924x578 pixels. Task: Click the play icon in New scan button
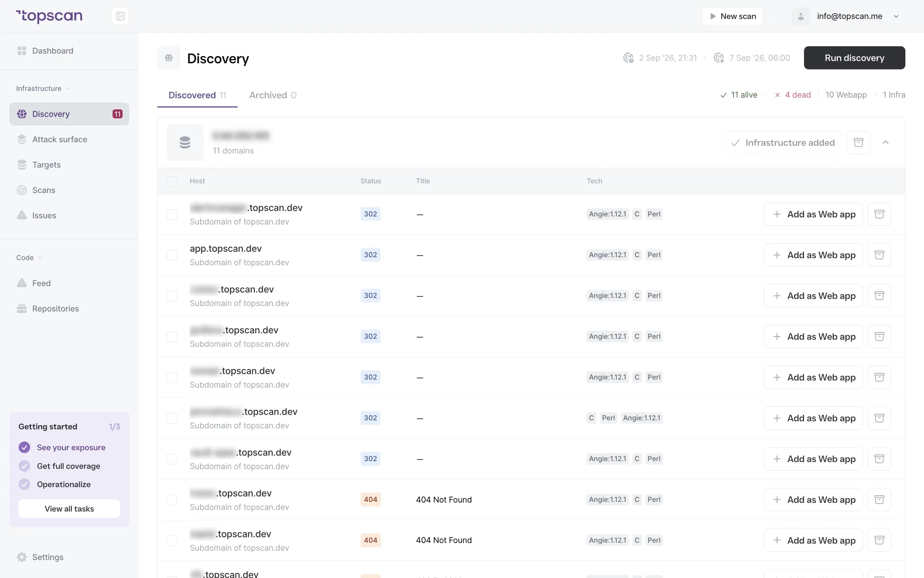(x=713, y=16)
